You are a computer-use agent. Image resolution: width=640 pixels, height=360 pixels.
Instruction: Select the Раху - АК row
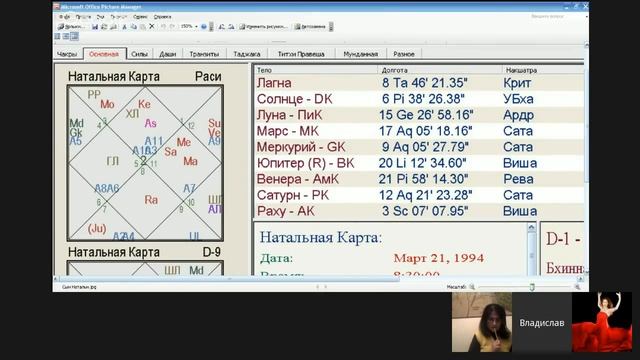coord(419,211)
